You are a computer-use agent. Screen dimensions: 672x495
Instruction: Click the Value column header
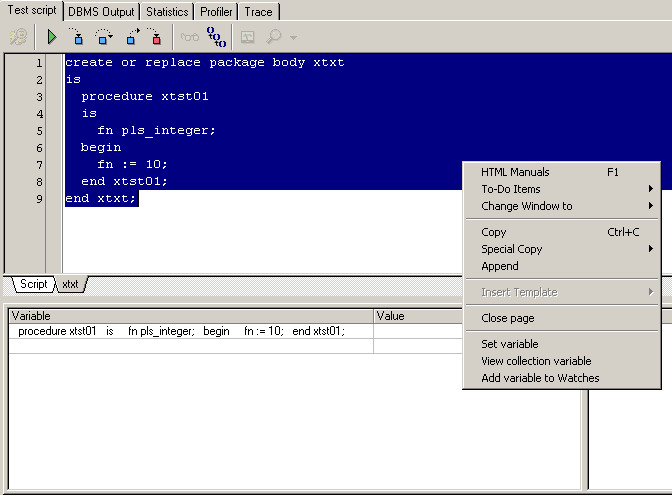point(418,316)
